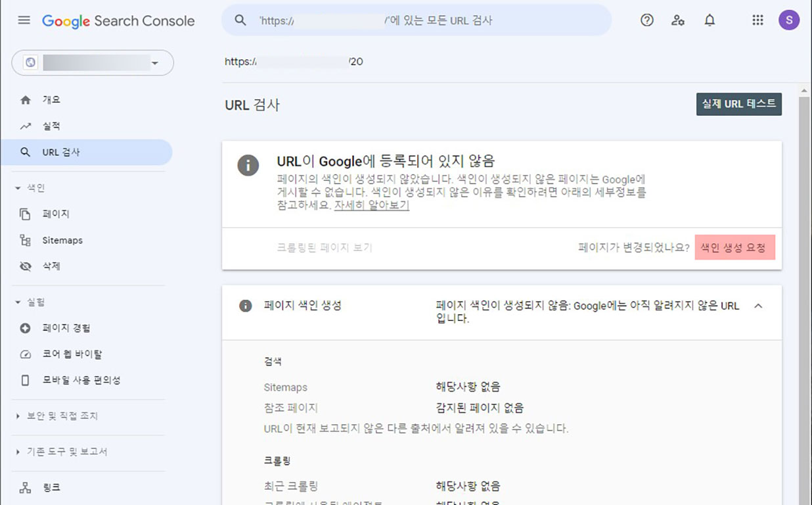The height and width of the screenshot is (505, 812).
Task: Click the 색인 생성 요청 button
Action: [x=735, y=247]
